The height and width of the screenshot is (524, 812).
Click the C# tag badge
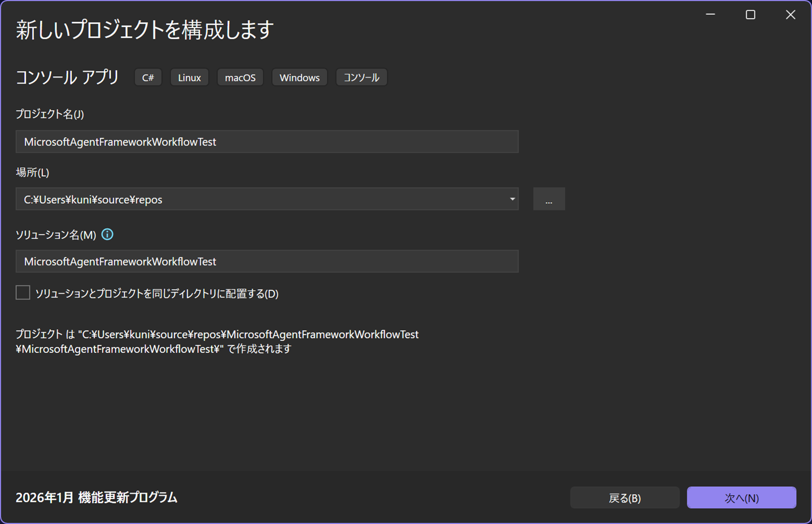[148, 77]
